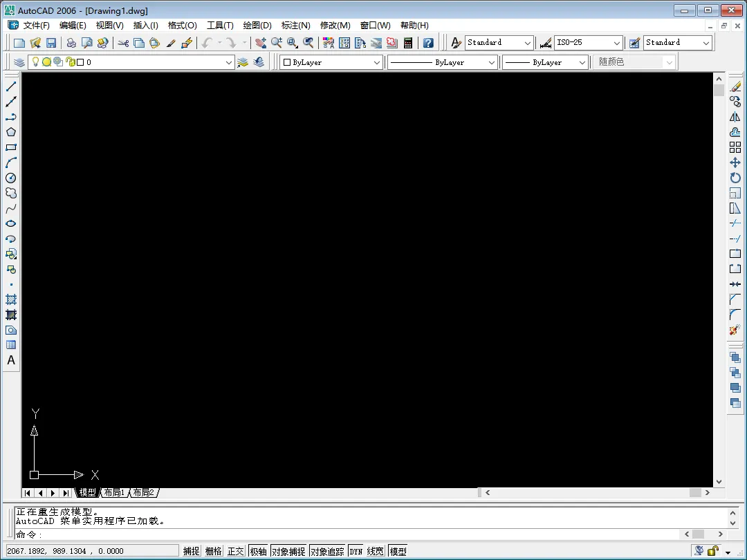Select the Explode modify tool
This screenshot has height=560, width=747.
click(735, 330)
